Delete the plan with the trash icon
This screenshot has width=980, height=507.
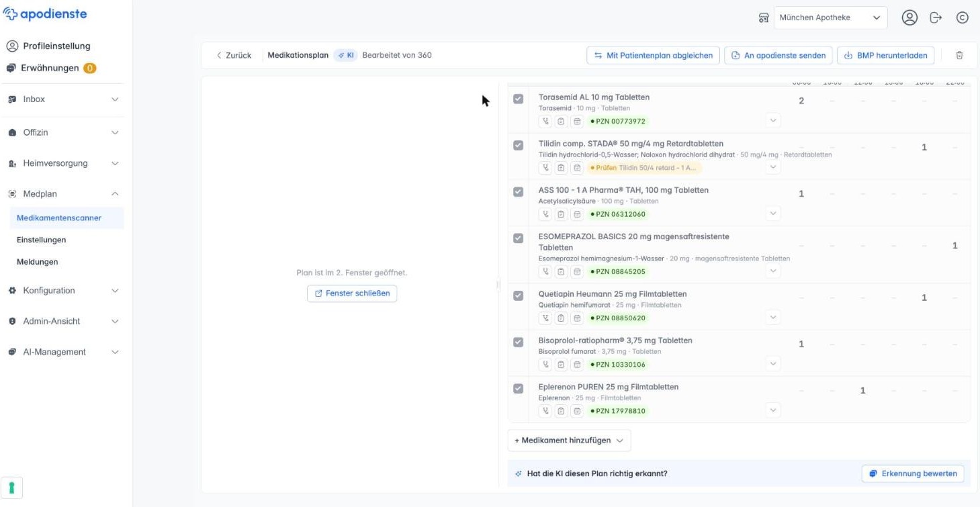[959, 55]
